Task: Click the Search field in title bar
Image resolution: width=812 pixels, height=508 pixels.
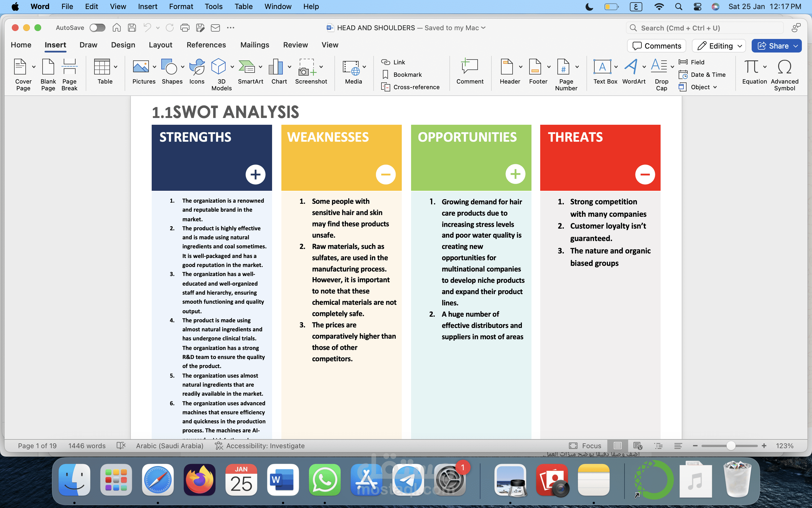Action: coord(705,28)
